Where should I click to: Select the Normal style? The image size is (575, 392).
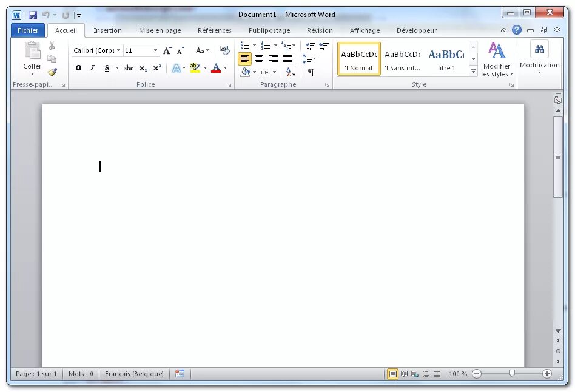358,59
